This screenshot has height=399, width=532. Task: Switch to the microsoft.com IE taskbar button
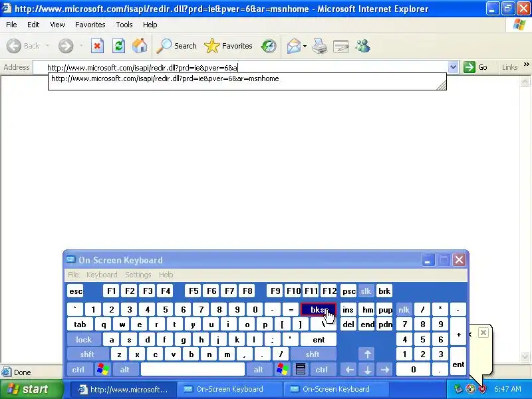click(x=124, y=389)
